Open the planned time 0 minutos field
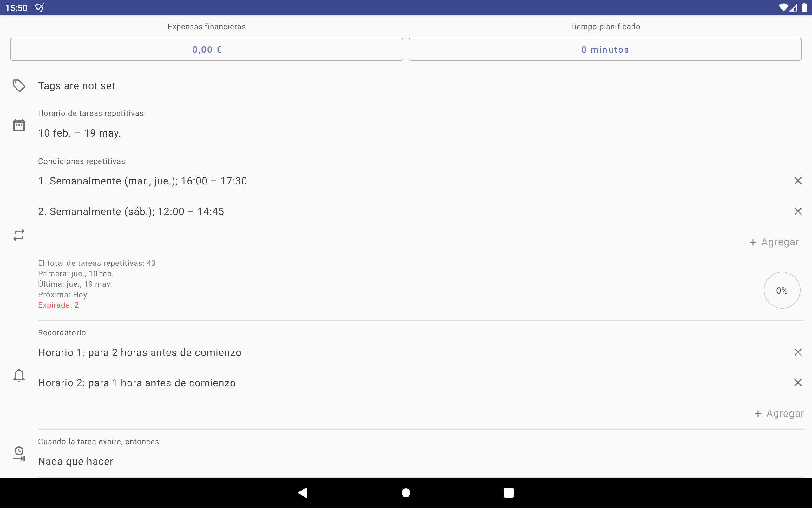The image size is (812, 508). click(605, 50)
